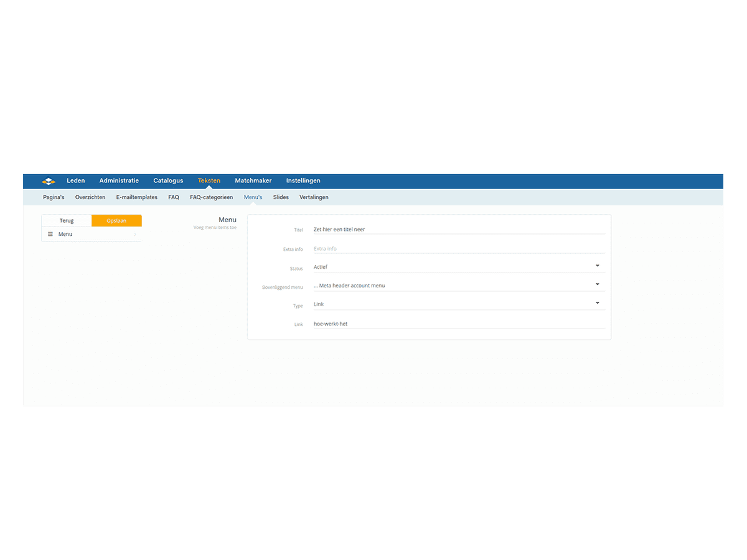
Task: Open the Leden menu
Action: click(76, 181)
